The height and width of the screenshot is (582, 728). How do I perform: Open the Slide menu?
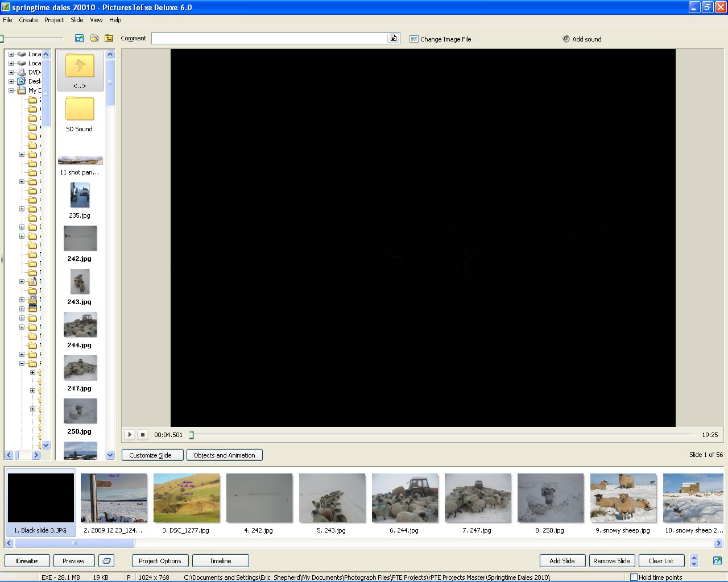click(x=77, y=20)
